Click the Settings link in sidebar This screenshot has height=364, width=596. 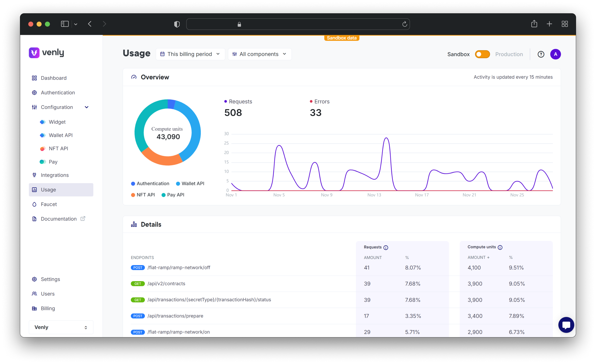coord(50,279)
